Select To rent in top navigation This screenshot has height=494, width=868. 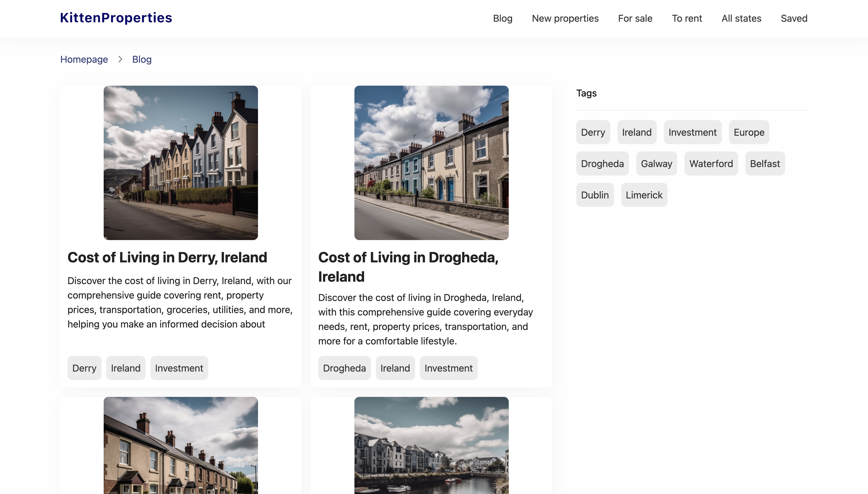pyautogui.click(x=687, y=18)
